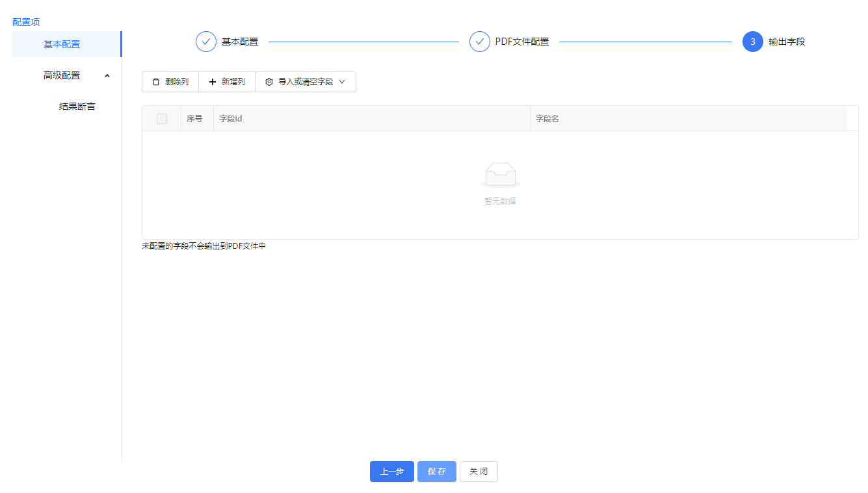Open 结果断言 in the sidebar
868x493 pixels.
77,107
